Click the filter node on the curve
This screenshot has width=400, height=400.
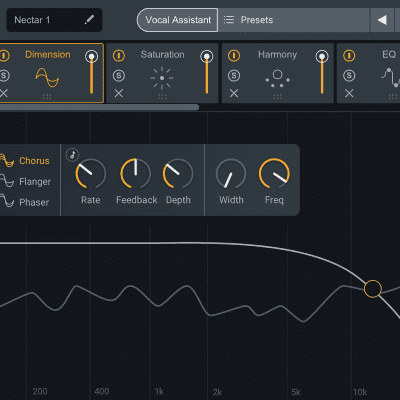click(373, 289)
